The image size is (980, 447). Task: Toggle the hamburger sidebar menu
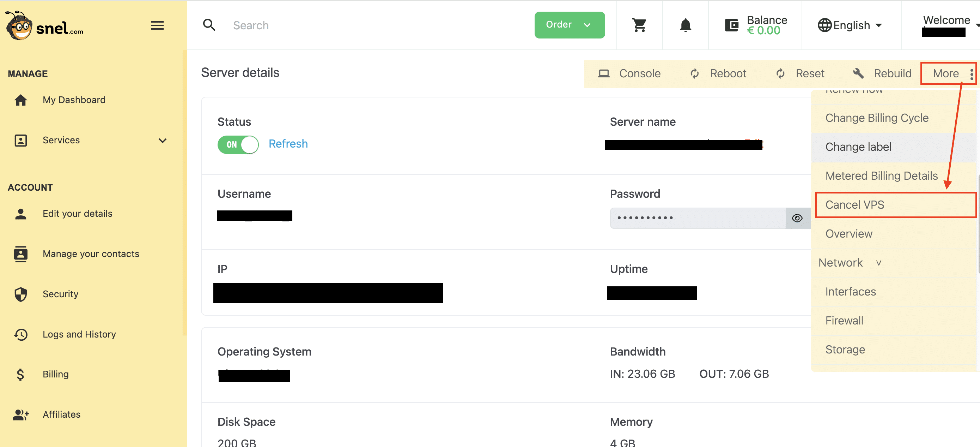[x=157, y=25]
